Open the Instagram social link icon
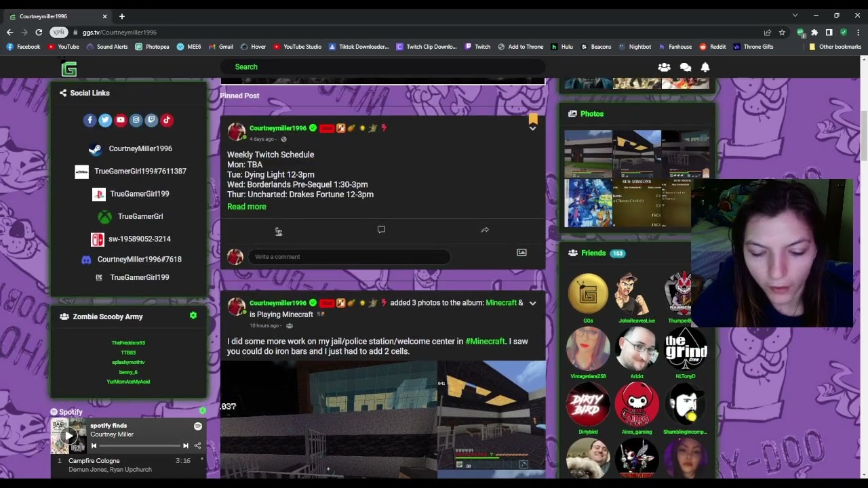 coord(136,120)
